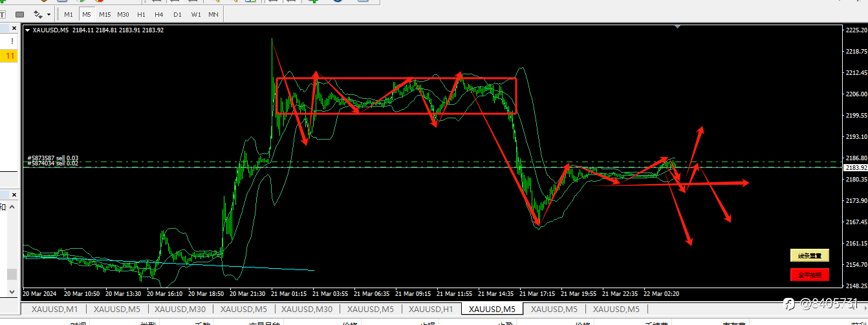Click the chart shift marker at top
868x325 pixels.
[x=677, y=27]
